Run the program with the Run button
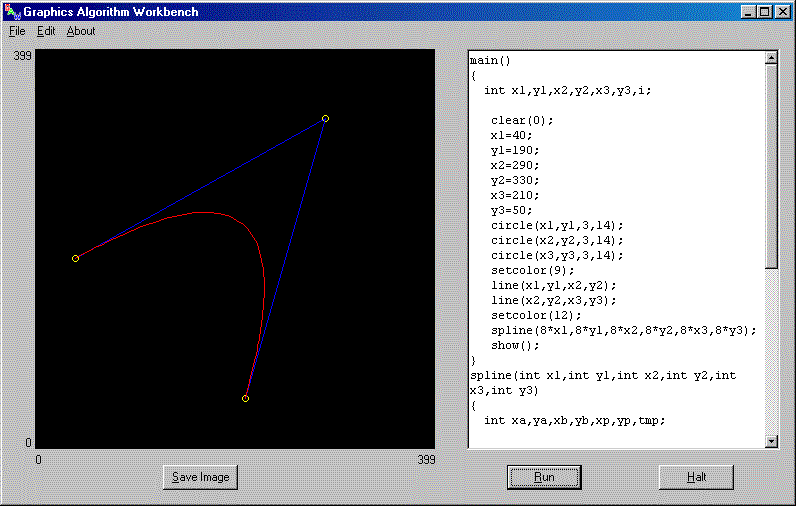The height and width of the screenshot is (506, 796). (x=544, y=477)
